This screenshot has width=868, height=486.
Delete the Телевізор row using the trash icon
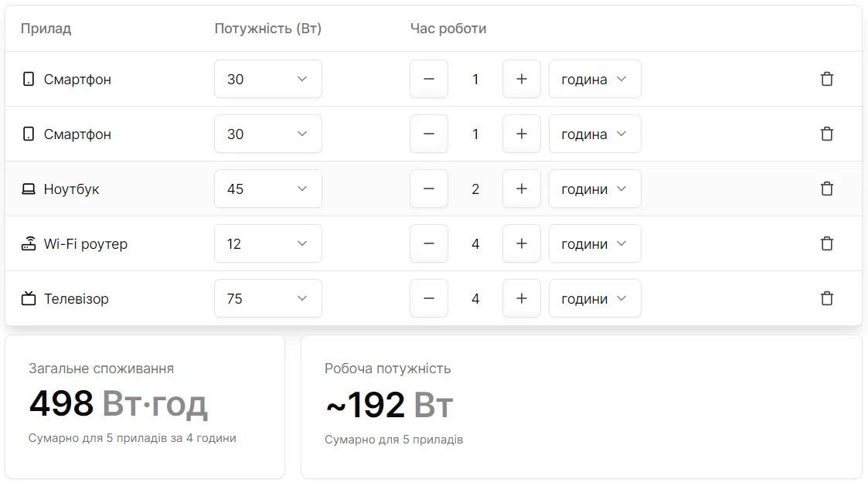(827, 298)
